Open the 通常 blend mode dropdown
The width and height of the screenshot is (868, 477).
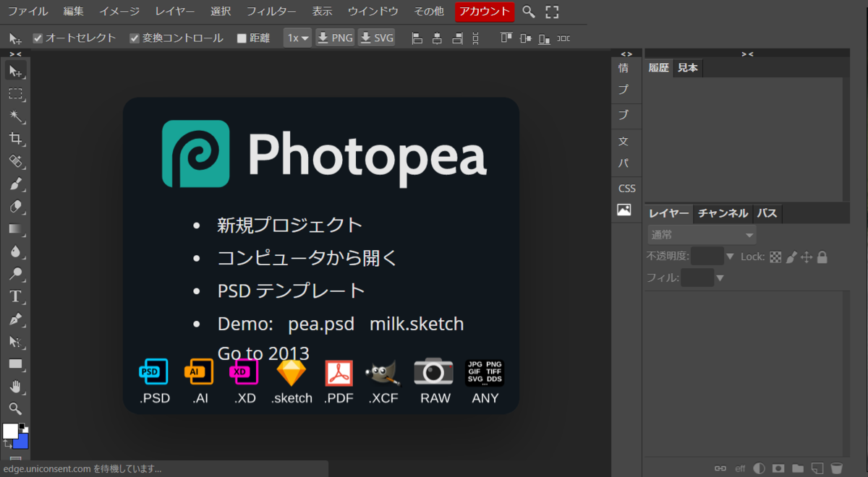(702, 235)
